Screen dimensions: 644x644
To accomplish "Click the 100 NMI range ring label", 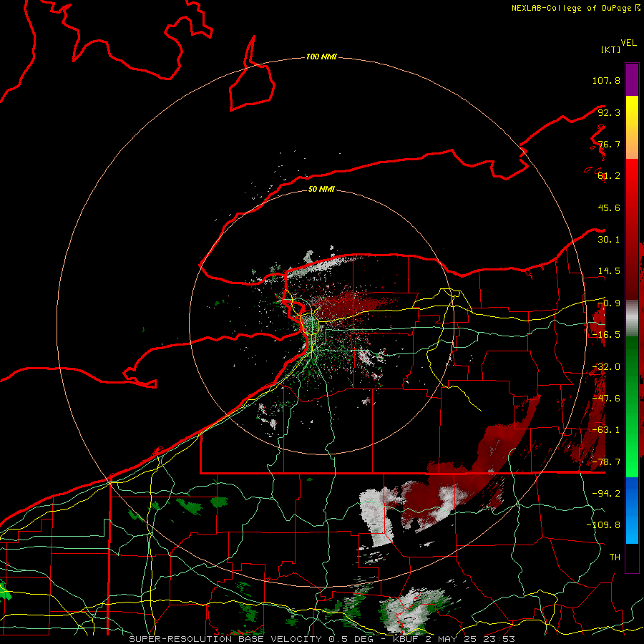I will (x=321, y=57).
